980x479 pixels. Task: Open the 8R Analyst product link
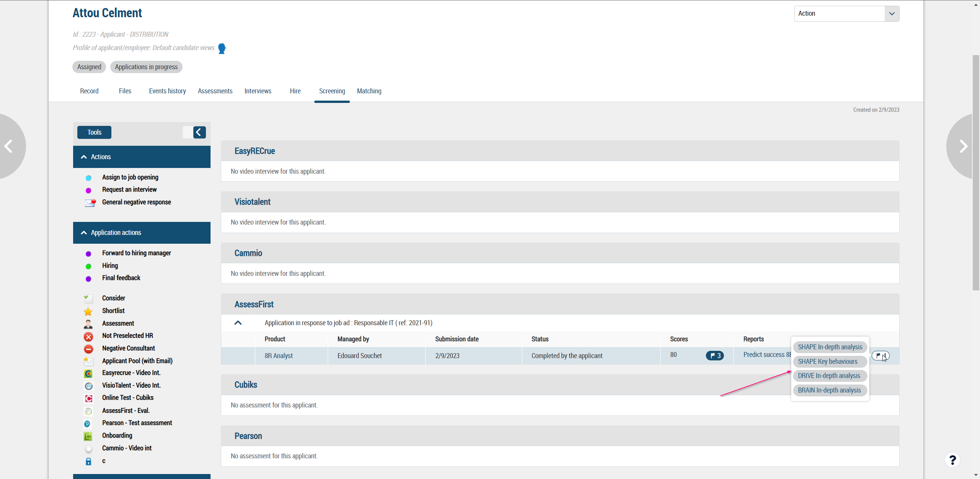278,356
